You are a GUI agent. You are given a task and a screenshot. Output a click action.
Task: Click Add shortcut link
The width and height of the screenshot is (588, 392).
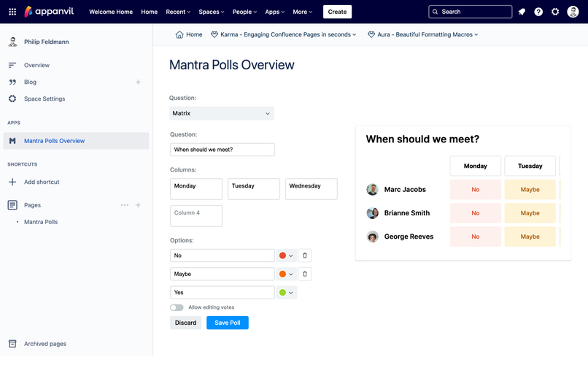42,182
